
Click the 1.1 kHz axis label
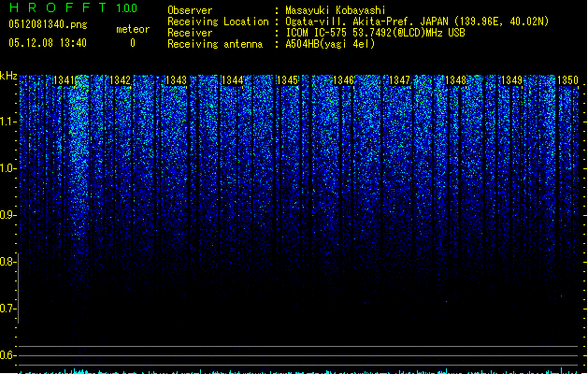pos(7,122)
